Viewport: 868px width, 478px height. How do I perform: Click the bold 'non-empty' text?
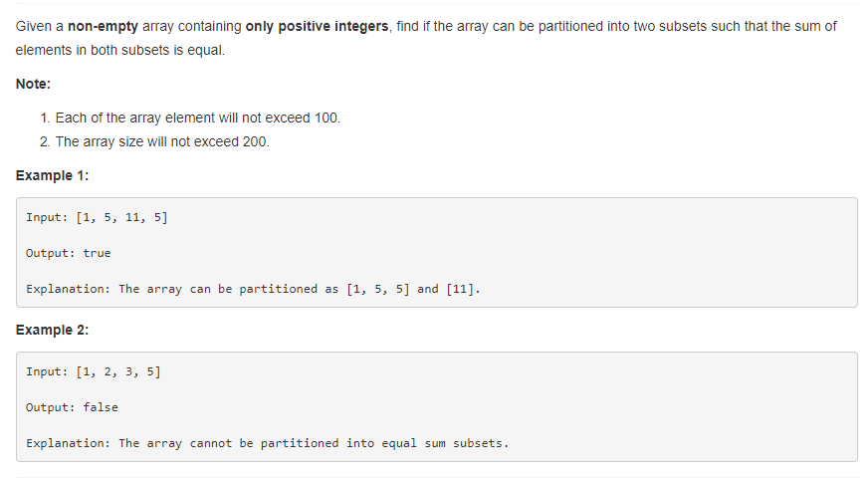coord(103,26)
